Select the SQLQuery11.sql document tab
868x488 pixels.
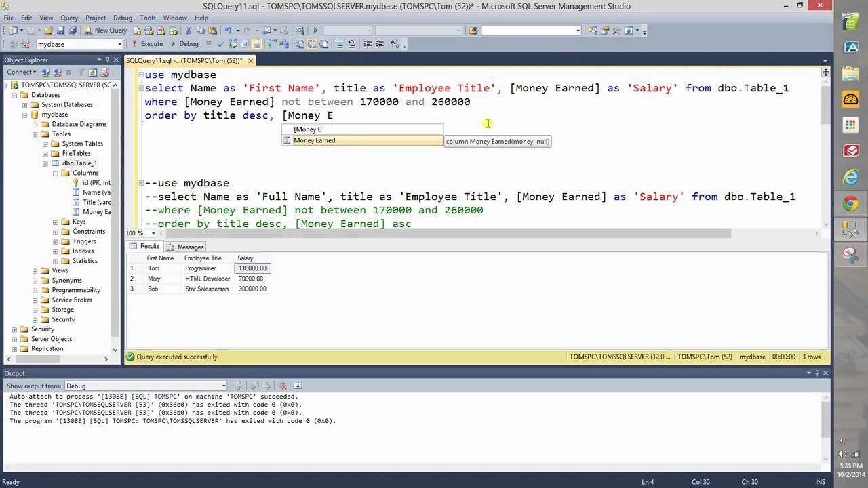pos(184,60)
